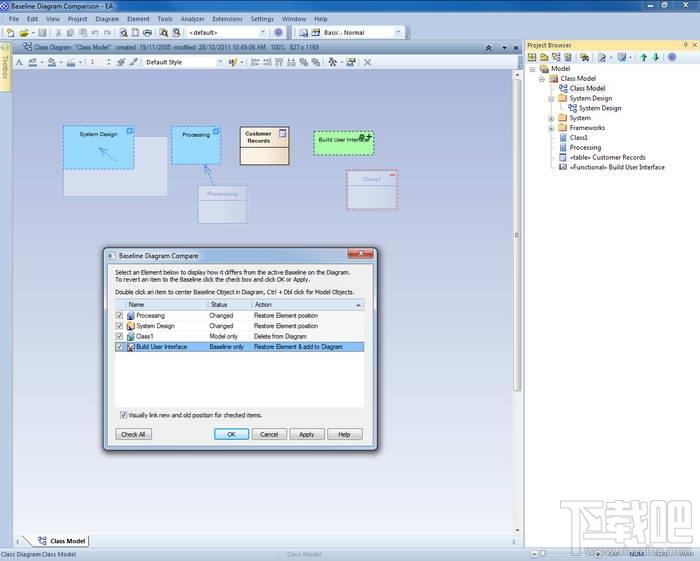Click the delete X icon in diagram toolbar
Viewport: 700px width, 561px height.
(x=367, y=62)
